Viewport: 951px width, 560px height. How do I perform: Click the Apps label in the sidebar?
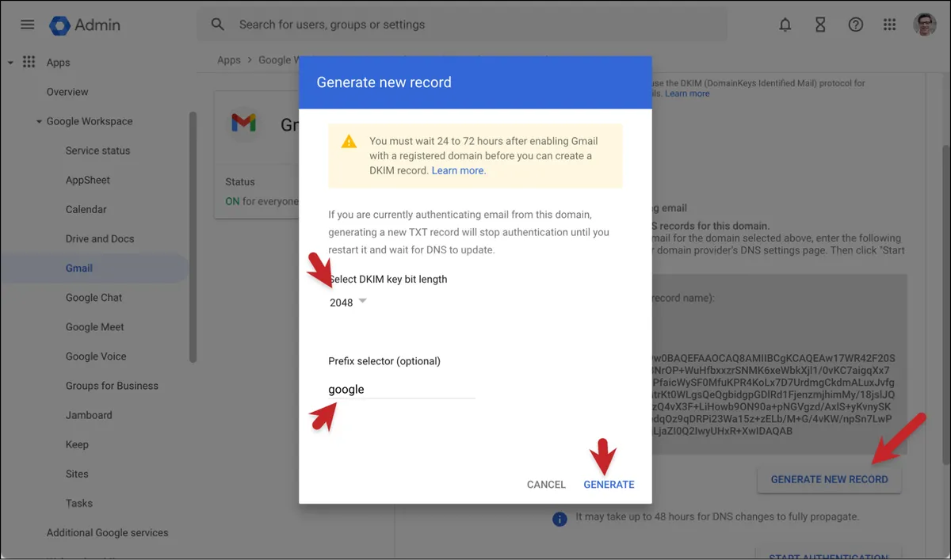tap(58, 63)
